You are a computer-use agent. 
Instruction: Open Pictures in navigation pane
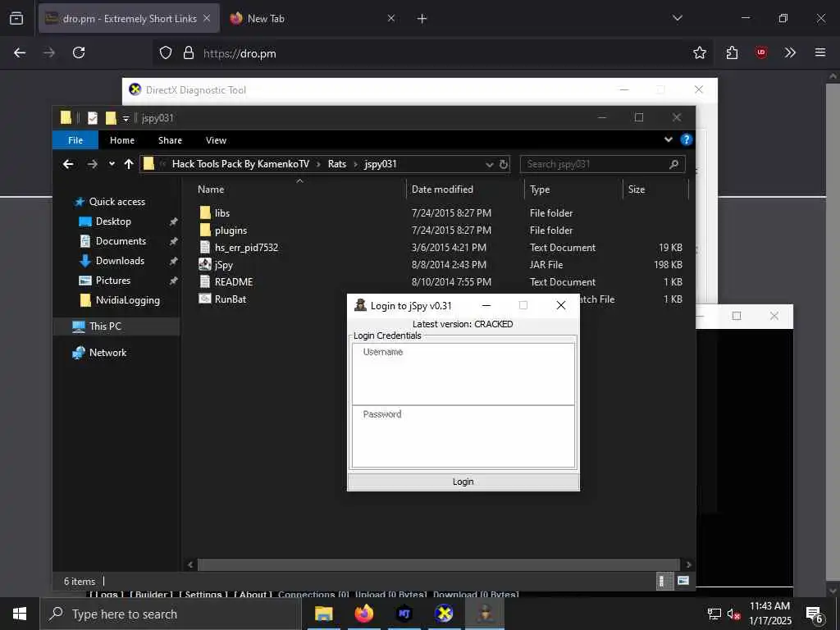pos(113,281)
